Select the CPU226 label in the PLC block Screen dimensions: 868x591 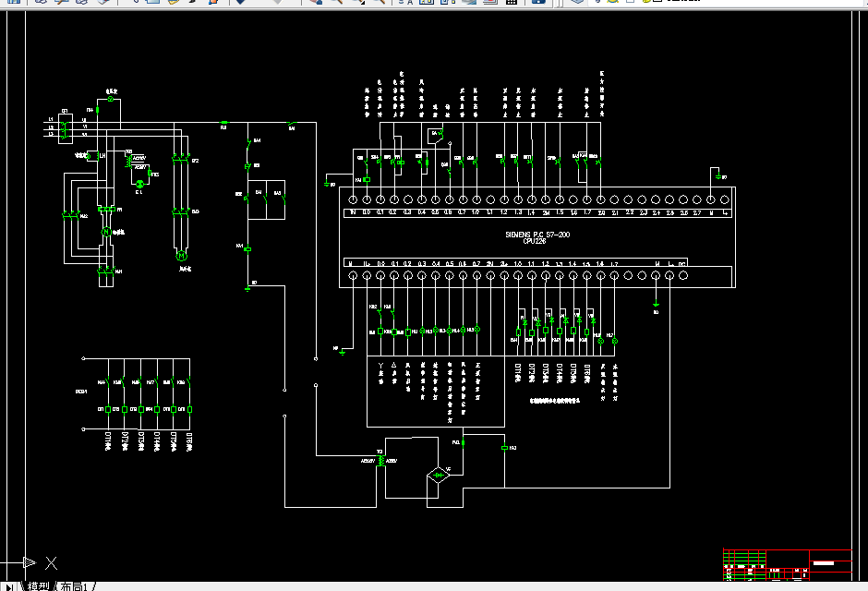click(535, 241)
